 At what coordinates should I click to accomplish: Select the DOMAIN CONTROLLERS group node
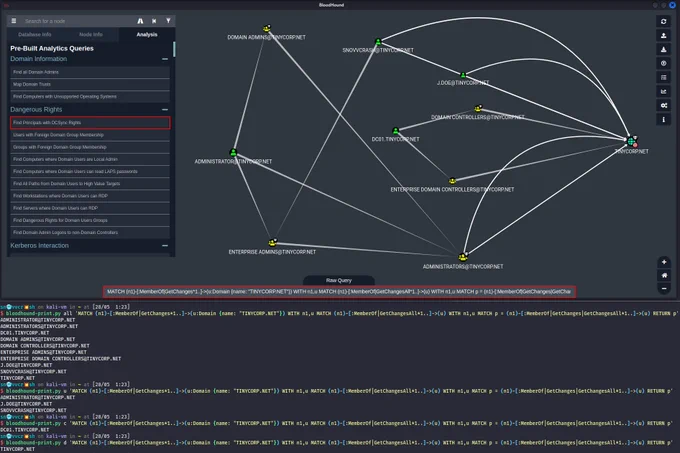pyautogui.click(x=478, y=108)
